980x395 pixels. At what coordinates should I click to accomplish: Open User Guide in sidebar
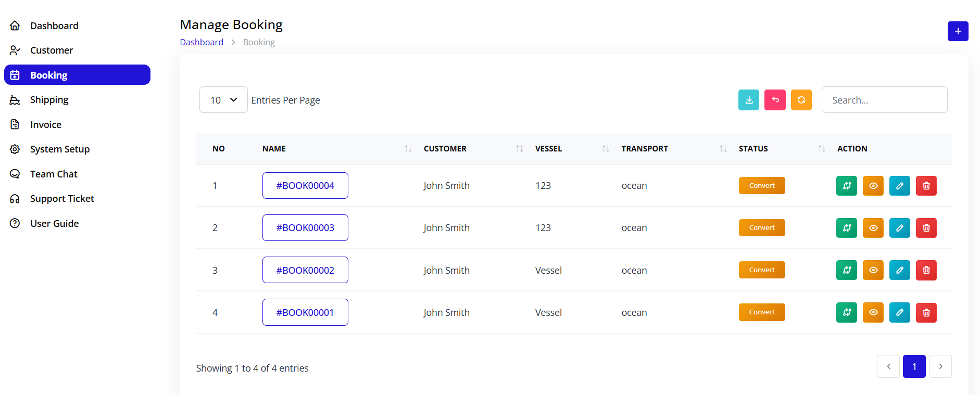click(77, 223)
